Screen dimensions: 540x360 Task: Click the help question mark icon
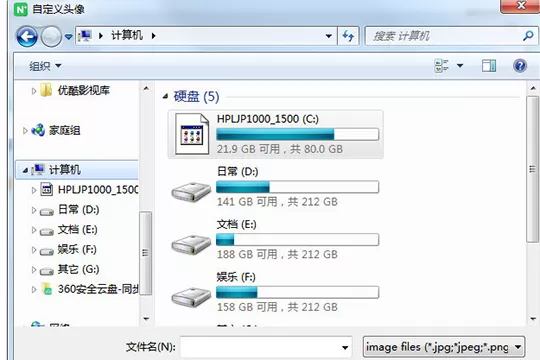[x=520, y=65]
